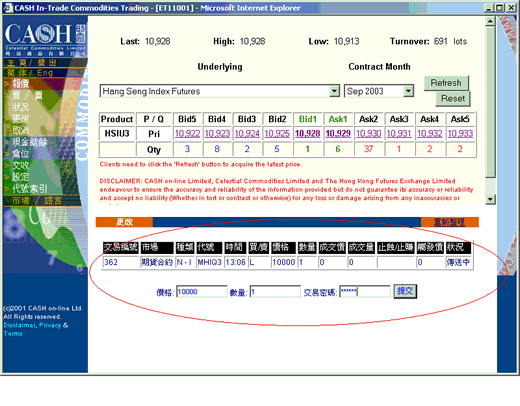Click the Privacy footer link

click(50, 325)
